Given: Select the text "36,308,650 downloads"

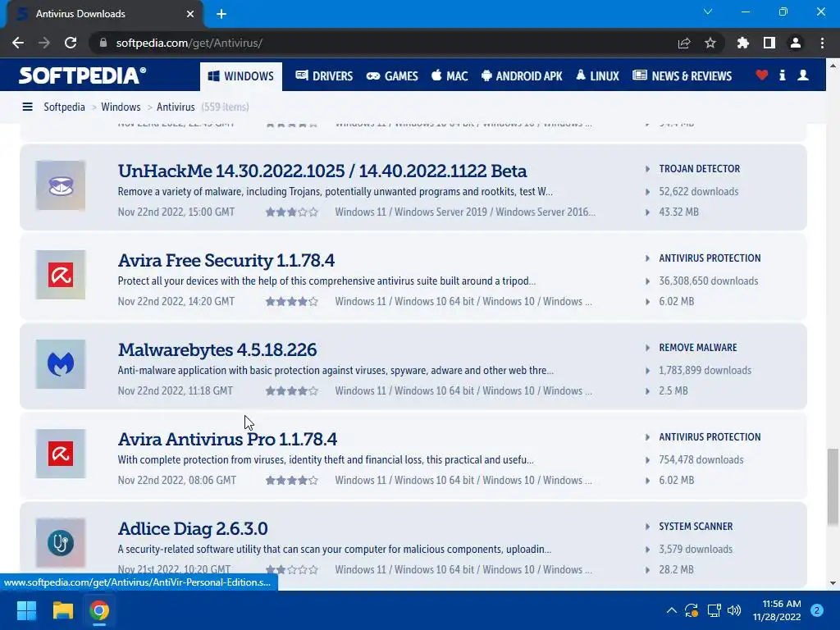Looking at the screenshot, I should tap(708, 281).
